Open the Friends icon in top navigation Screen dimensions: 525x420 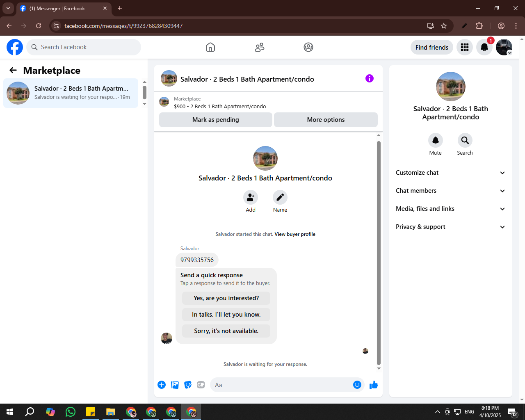click(x=260, y=47)
